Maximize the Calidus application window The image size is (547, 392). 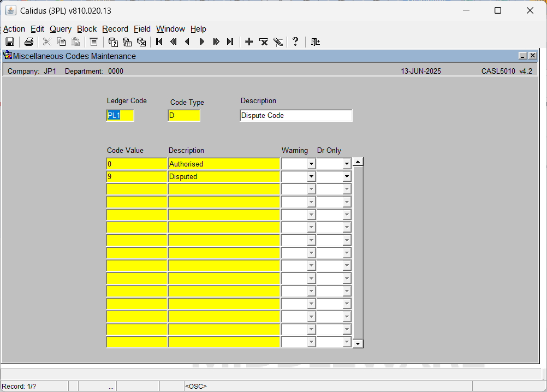tap(498, 10)
